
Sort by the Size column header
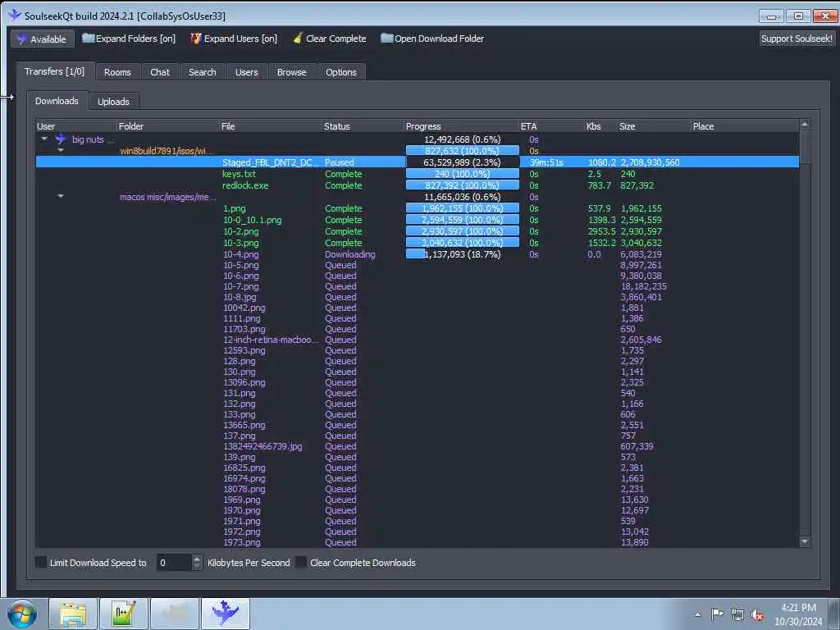pos(654,126)
